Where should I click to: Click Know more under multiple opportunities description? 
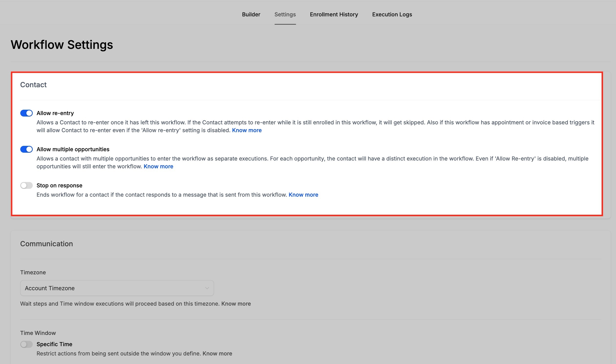159,166
